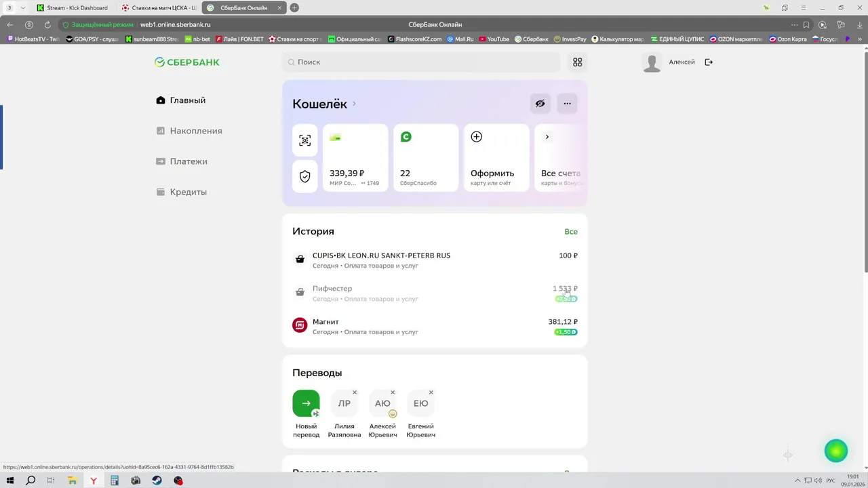Open Магнит 381,12 ₽ transaction
Screen dimensions: 868x488
pyautogui.click(x=435, y=327)
